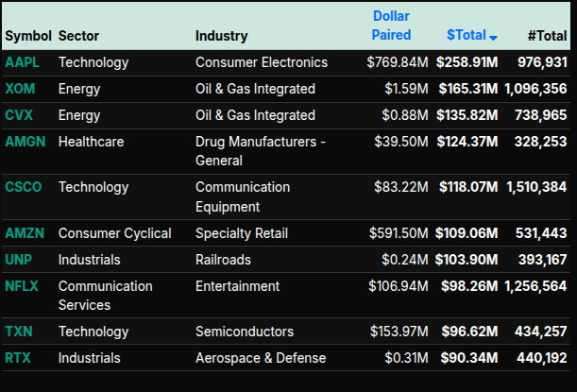Open the RTX ticker link
The width and height of the screenshot is (577, 392).
pyautogui.click(x=19, y=358)
